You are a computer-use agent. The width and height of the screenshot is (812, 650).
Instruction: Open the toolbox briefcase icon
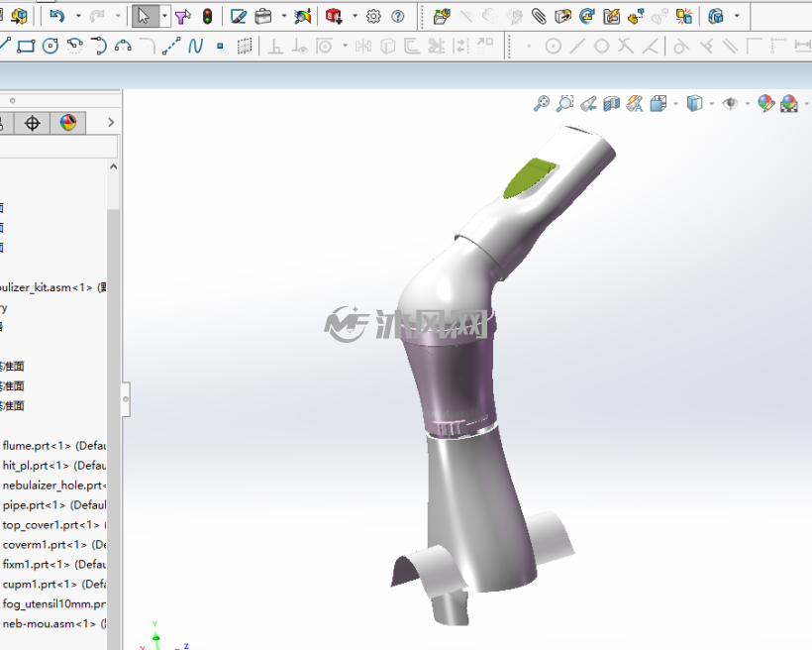(263, 17)
